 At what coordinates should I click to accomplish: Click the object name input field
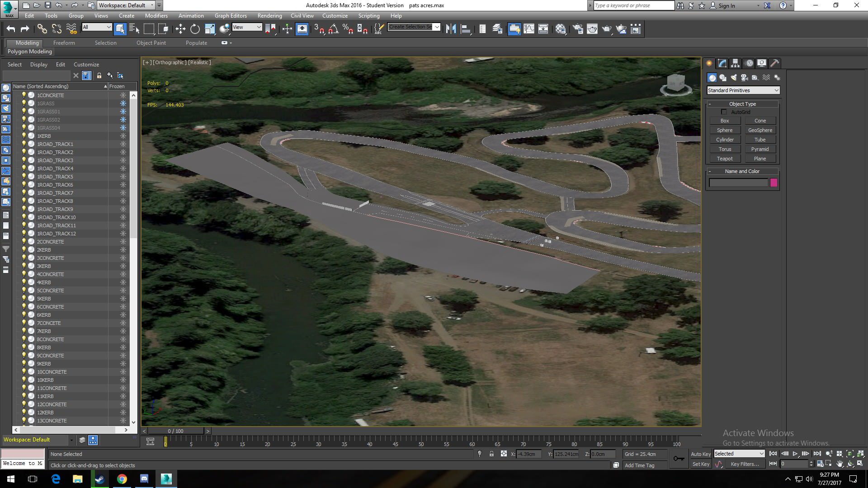click(738, 183)
